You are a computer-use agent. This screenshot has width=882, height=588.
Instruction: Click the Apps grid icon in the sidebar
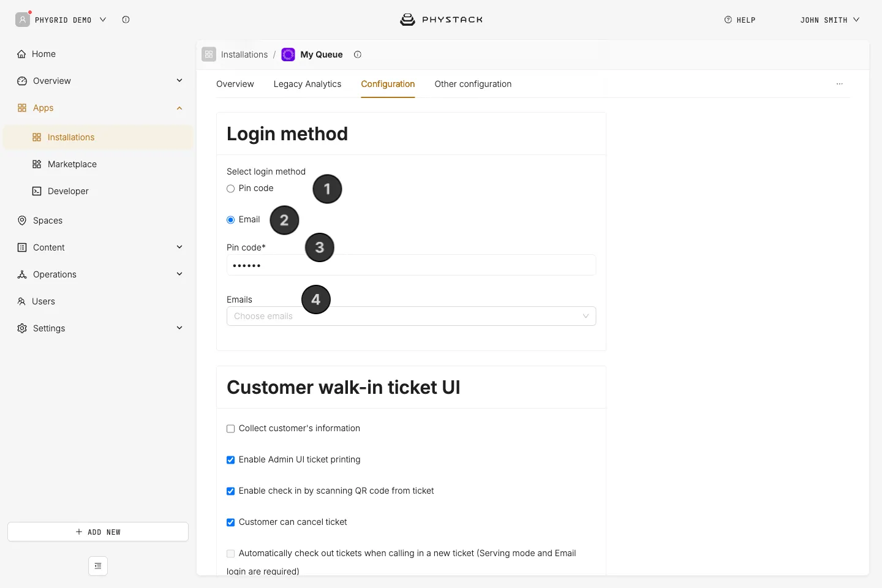click(x=22, y=108)
